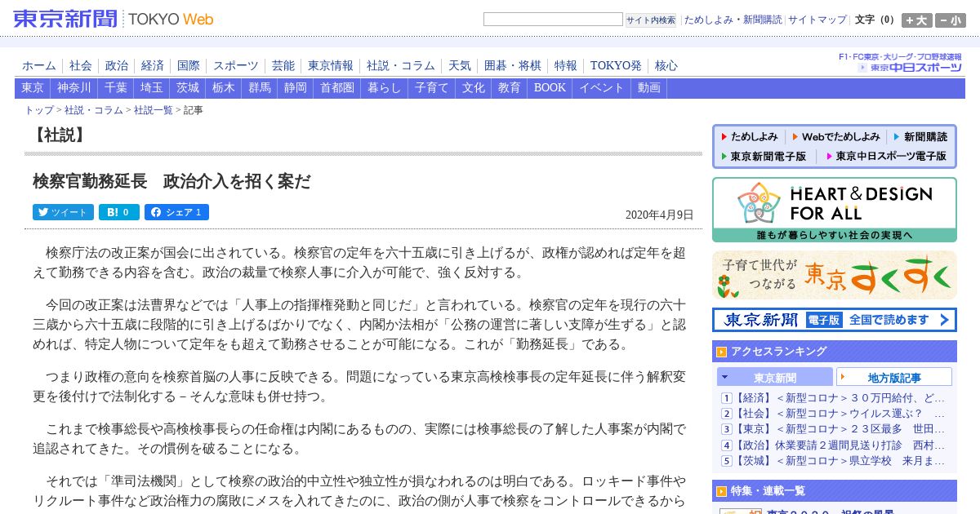
Task: Open the 政治 section
Action: click(117, 66)
